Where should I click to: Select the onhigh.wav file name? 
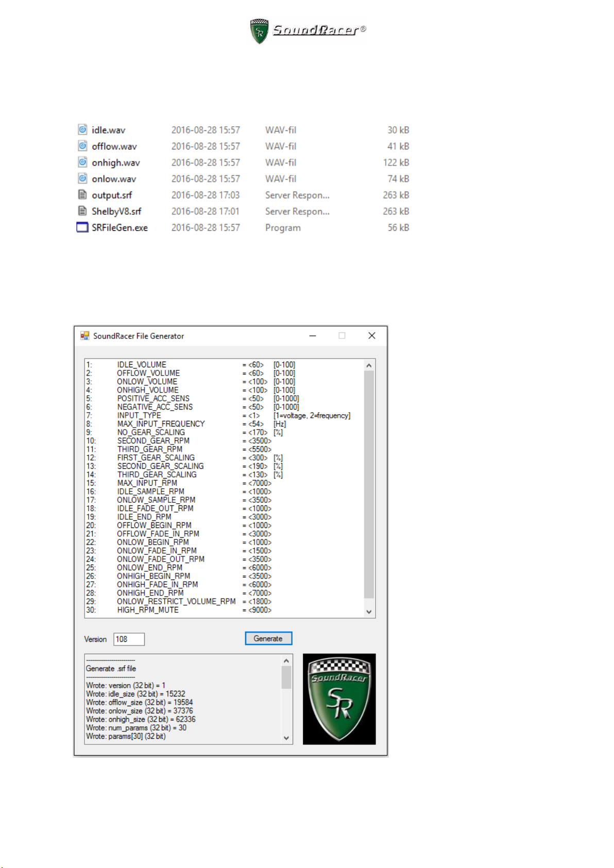click(x=116, y=163)
